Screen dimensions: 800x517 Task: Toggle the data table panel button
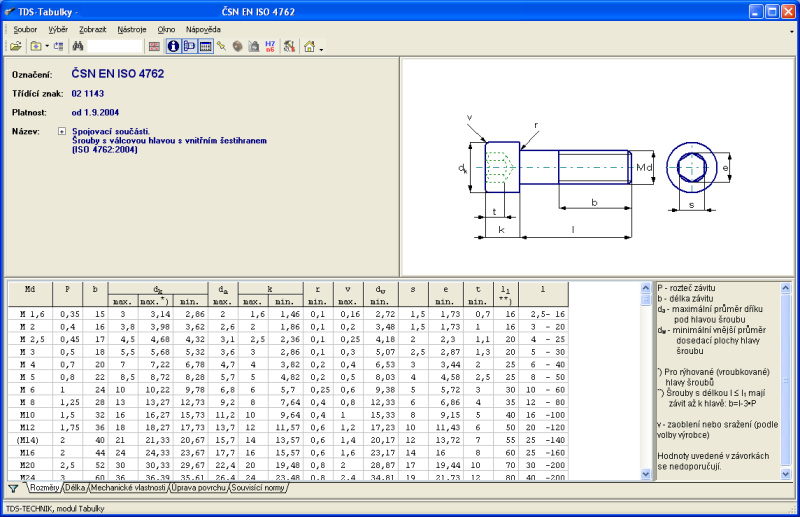(x=205, y=46)
